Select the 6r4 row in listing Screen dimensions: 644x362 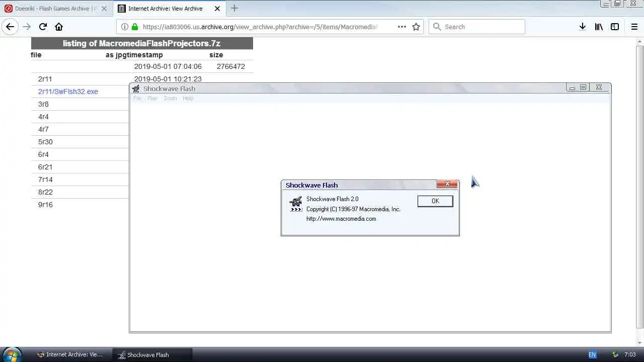click(x=43, y=154)
